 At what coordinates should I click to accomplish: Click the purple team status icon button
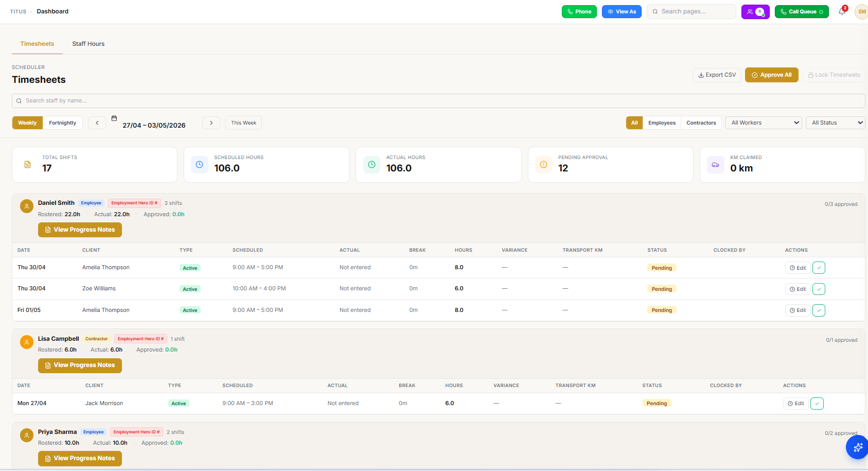(755, 11)
